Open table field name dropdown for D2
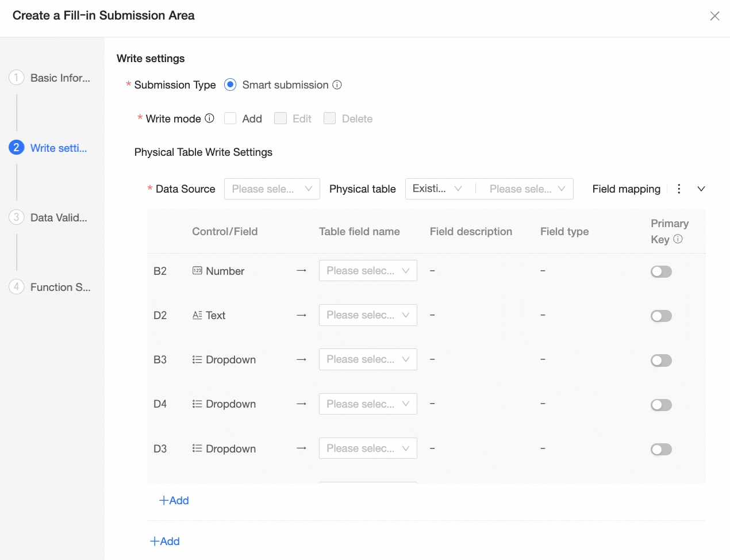The width and height of the screenshot is (730, 560). tap(368, 315)
